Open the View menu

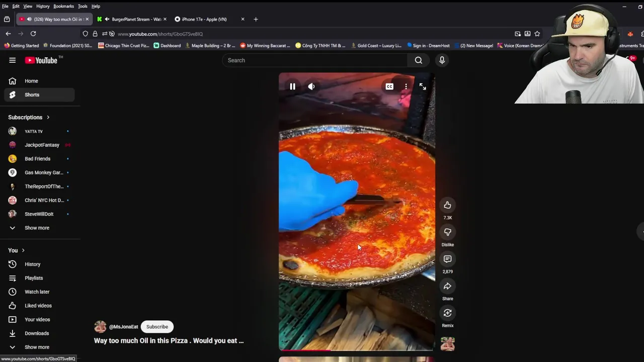point(28,6)
